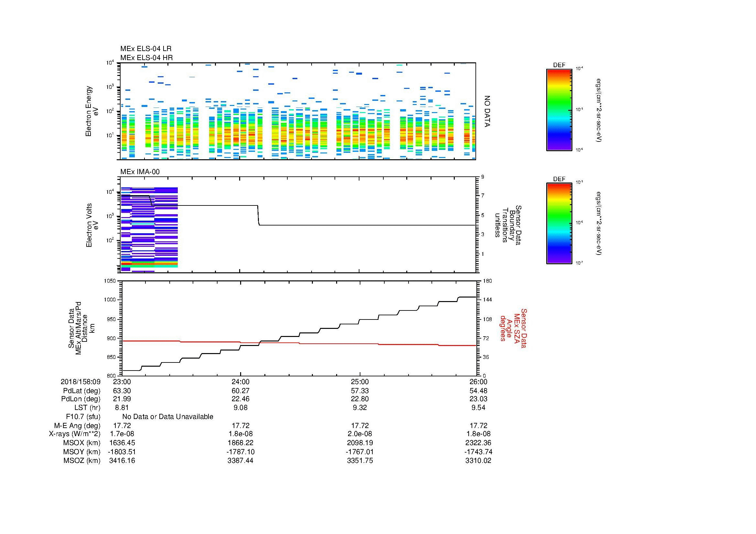Click the red 'MEx SZA Angle degrees' label

coord(513,328)
